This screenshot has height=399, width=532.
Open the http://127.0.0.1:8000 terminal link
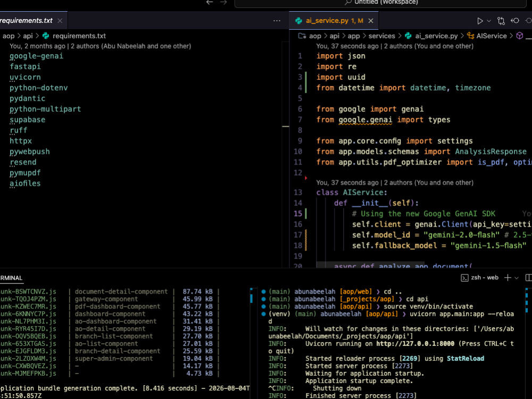[x=415, y=344]
